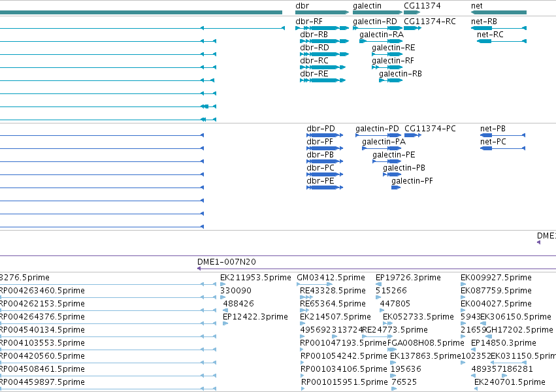The width and height of the screenshot is (556, 392).
Task: Select the galectin gene bar
Action: coord(378,12)
